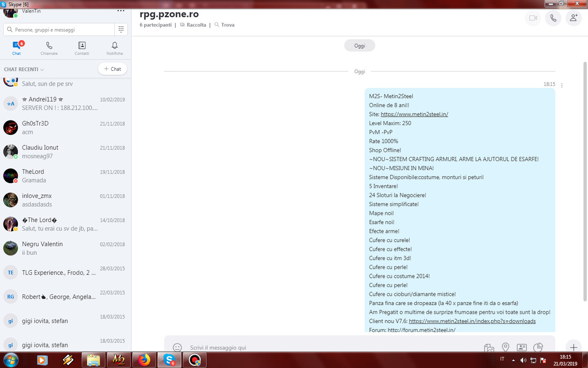Viewport: 588px width, 368px height.
Task: Open Firefox from the taskbar
Action: (144, 360)
